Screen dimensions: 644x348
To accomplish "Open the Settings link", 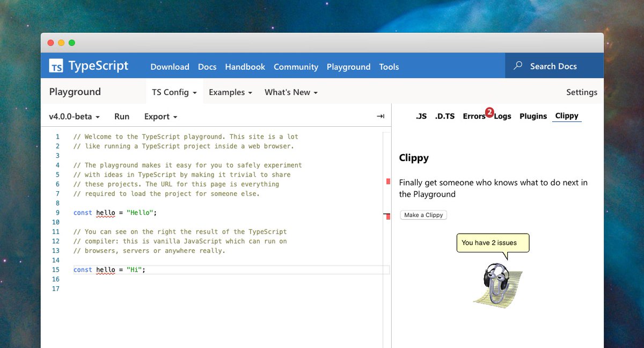I will [x=582, y=92].
